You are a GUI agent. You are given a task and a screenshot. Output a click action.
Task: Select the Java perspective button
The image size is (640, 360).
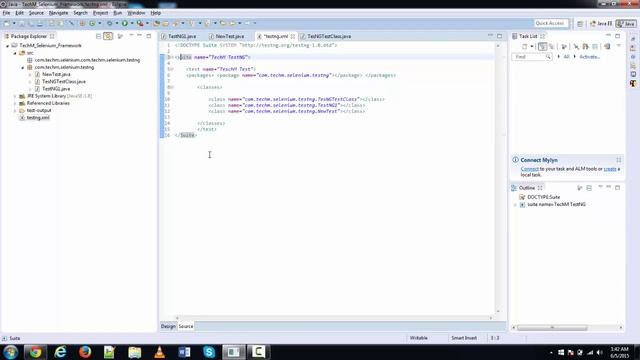(626, 24)
